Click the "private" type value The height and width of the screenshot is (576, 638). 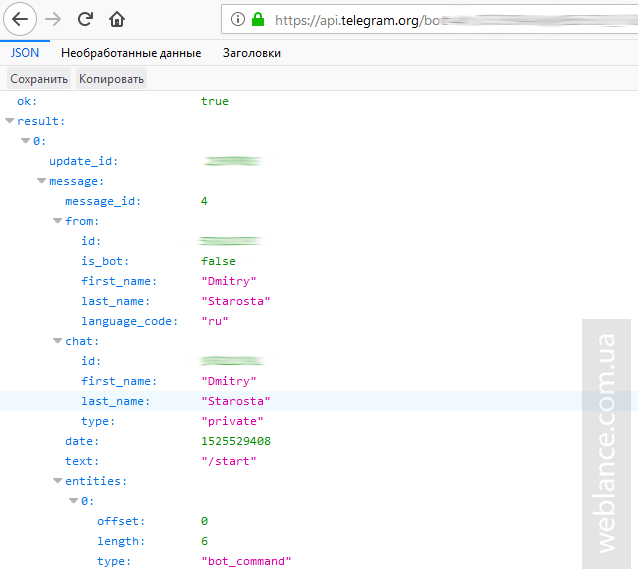(x=232, y=421)
